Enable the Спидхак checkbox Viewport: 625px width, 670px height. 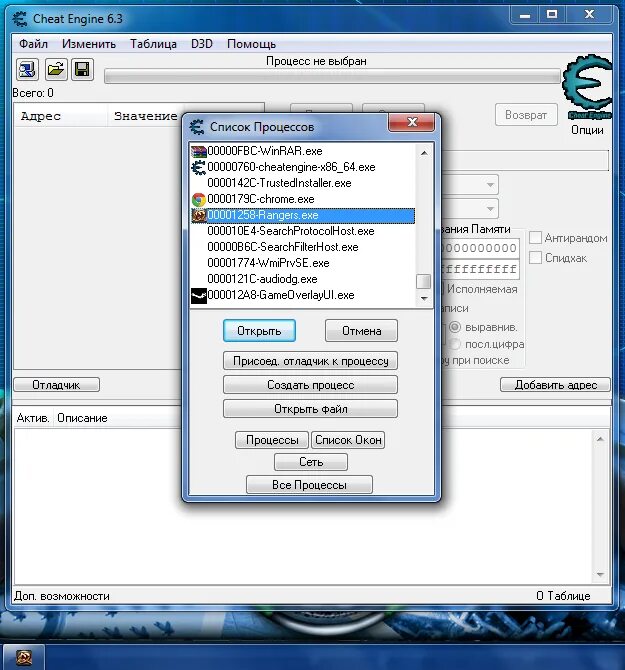click(535, 258)
